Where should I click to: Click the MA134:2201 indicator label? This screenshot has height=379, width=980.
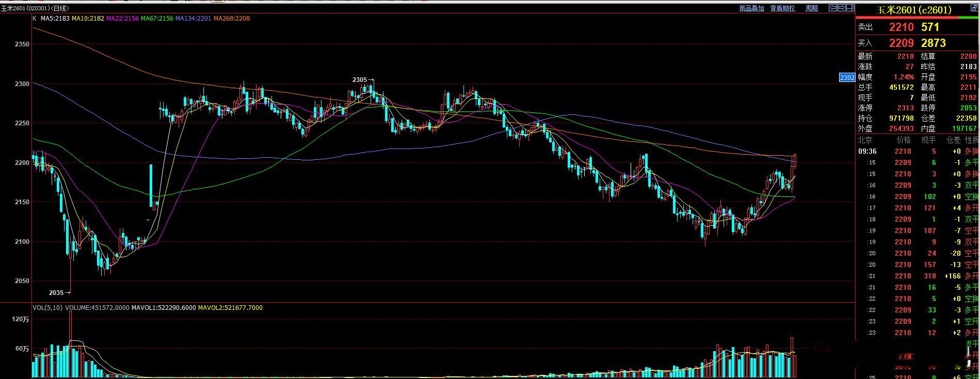pyautogui.click(x=194, y=19)
